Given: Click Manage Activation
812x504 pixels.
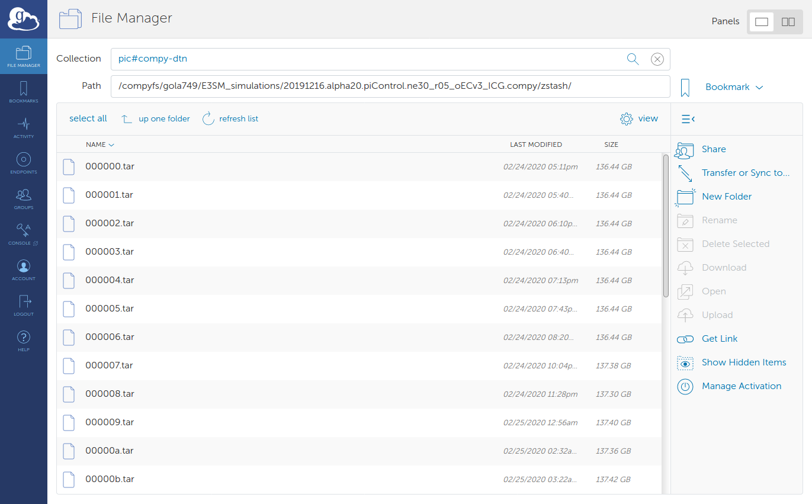Looking at the screenshot, I should point(742,386).
